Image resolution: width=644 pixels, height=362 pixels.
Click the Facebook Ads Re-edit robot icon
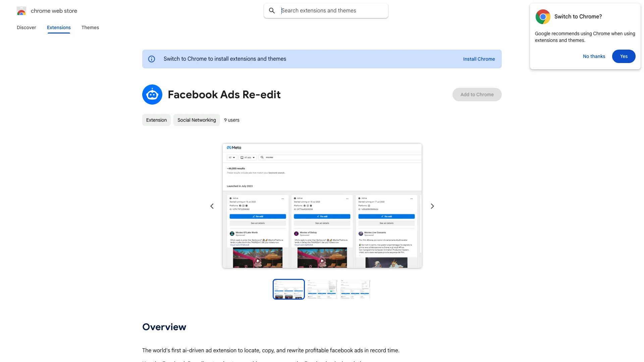(152, 95)
